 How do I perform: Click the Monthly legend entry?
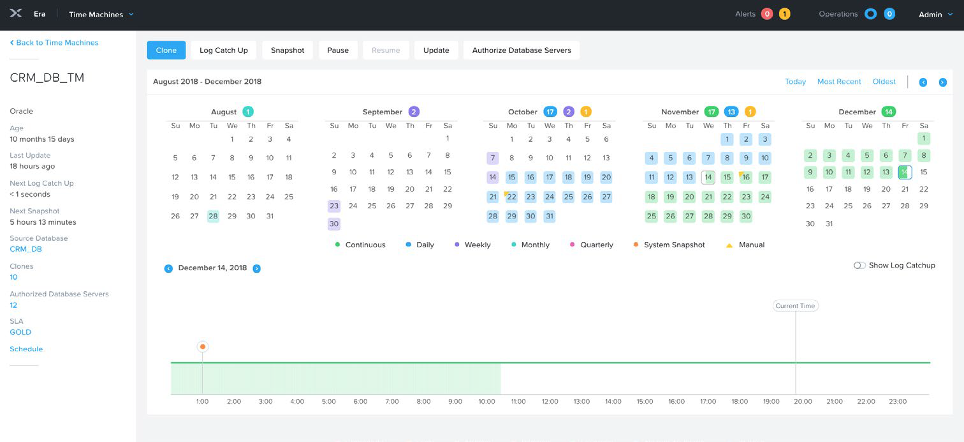(x=531, y=245)
